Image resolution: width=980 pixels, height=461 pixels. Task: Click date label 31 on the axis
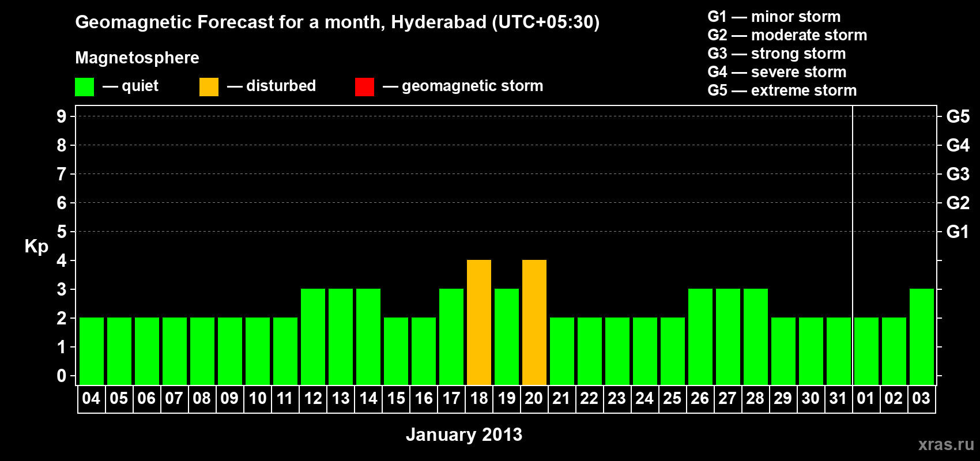pyautogui.click(x=838, y=398)
